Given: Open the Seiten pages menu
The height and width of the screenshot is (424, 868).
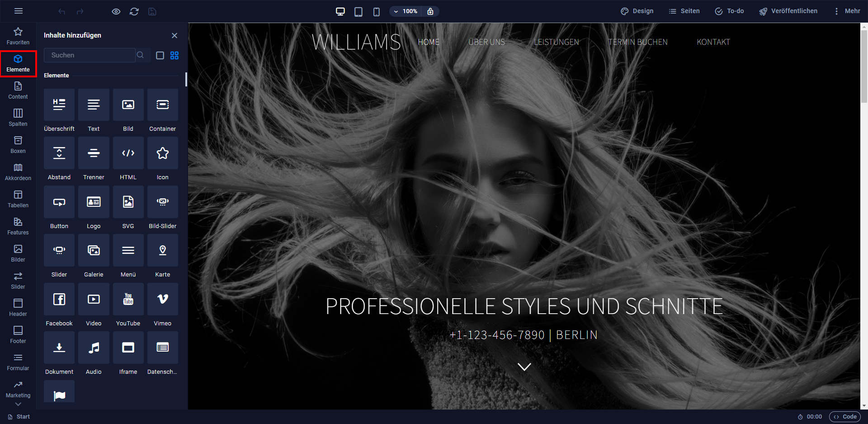Looking at the screenshot, I should (684, 11).
